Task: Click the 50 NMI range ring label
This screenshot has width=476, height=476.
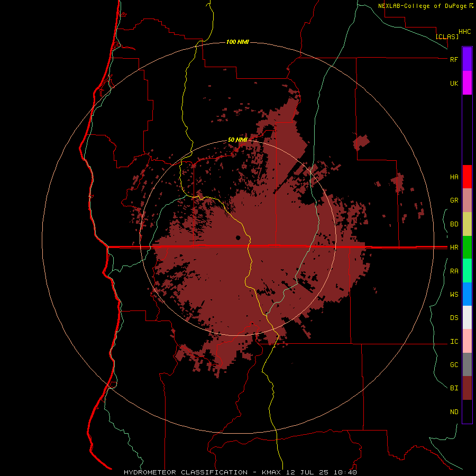Action: (x=237, y=140)
